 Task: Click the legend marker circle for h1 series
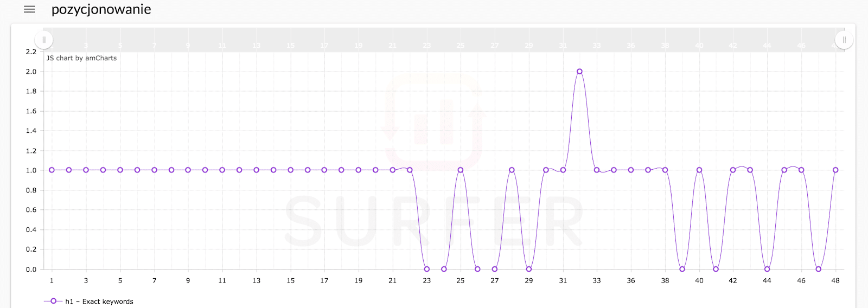53,301
